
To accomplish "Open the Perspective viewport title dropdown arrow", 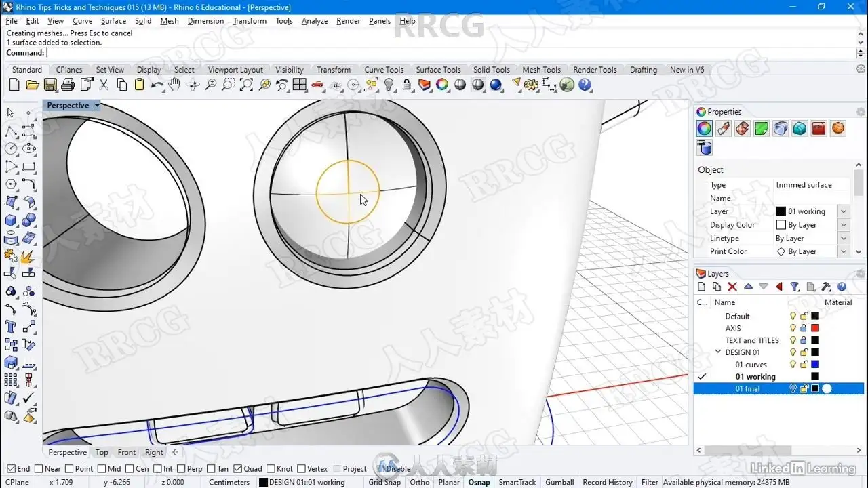I will point(97,106).
